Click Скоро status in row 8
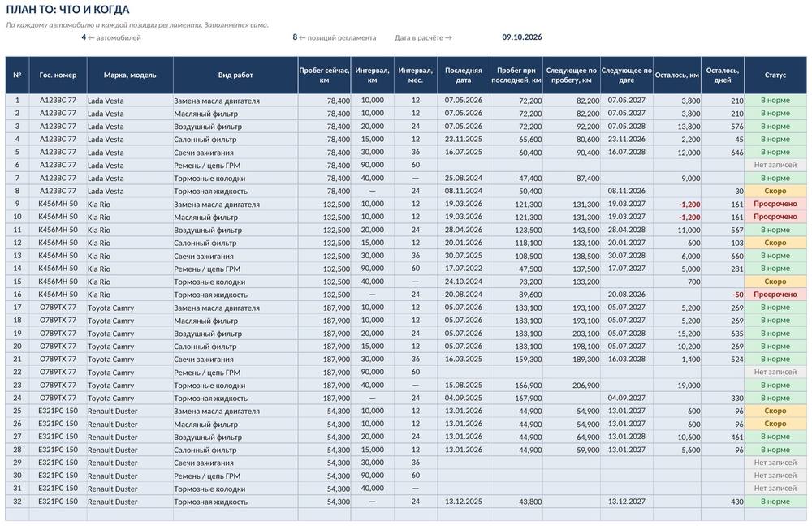812x526 pixels. 775,191
